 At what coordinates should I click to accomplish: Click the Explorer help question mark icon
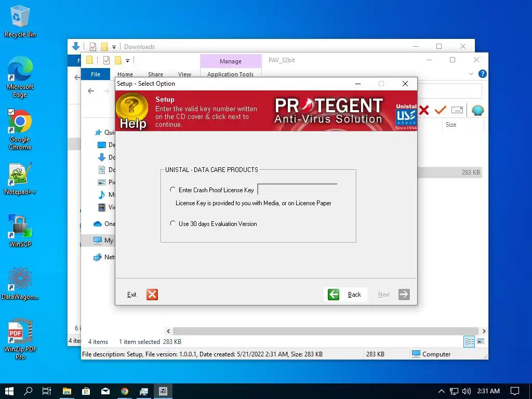[x=482, y=74]
